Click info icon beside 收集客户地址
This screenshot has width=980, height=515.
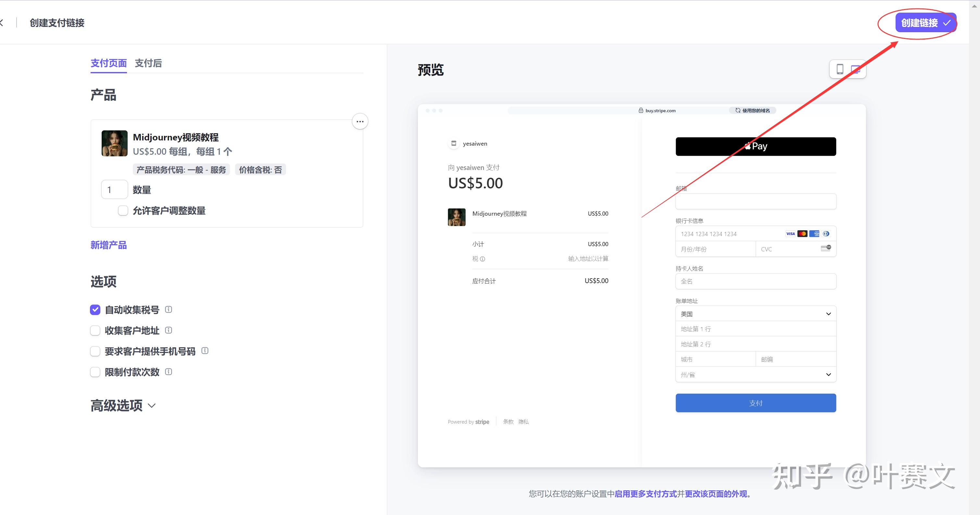click(169, 330)
